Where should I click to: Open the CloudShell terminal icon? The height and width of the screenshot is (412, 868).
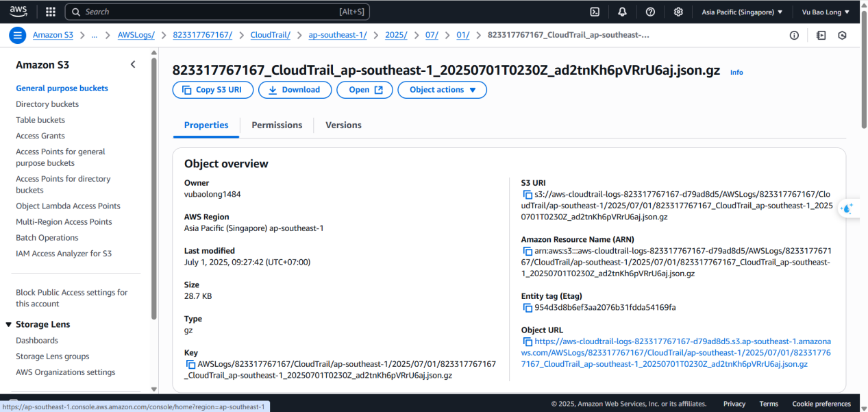pyautogui.click(x=595, y=12)
